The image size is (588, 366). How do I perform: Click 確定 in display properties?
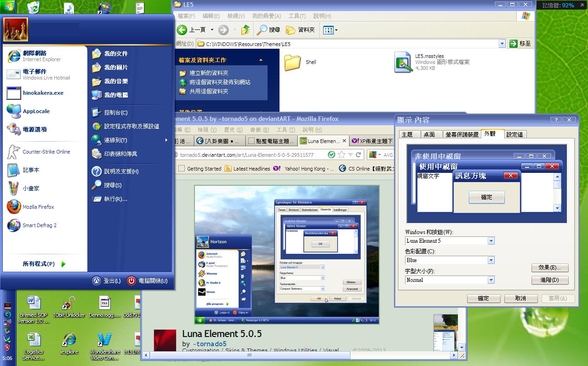(x=484, y=298)
